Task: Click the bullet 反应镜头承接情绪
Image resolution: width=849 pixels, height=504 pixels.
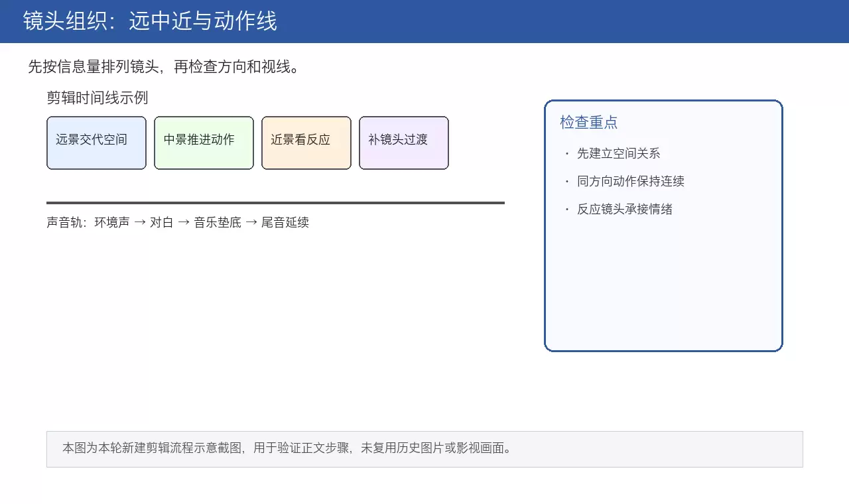Action: (625, 209)
